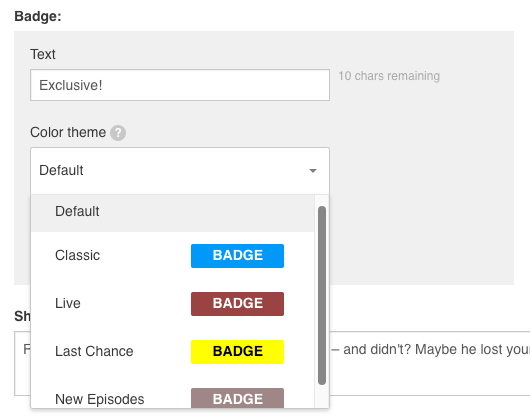The height and width of the screenshot is (420, 530).
Task: Click the 10 chars remaining counter
Action: pos(389,76)
